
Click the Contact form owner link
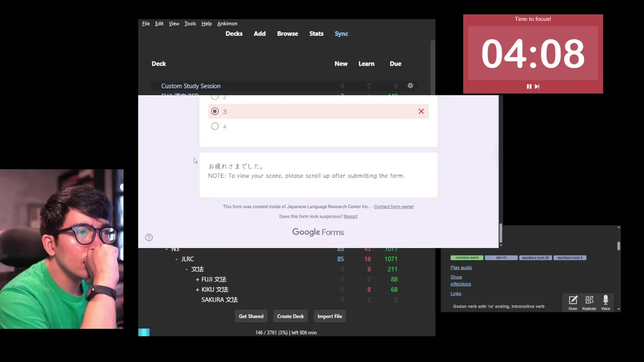pos(394,207)
